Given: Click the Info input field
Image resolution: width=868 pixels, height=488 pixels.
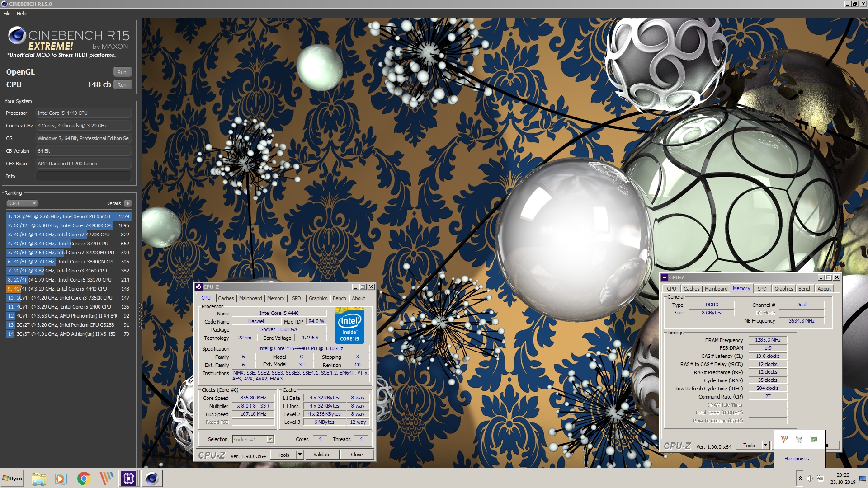Looking at the screenshot, I should tap(84, 176).
